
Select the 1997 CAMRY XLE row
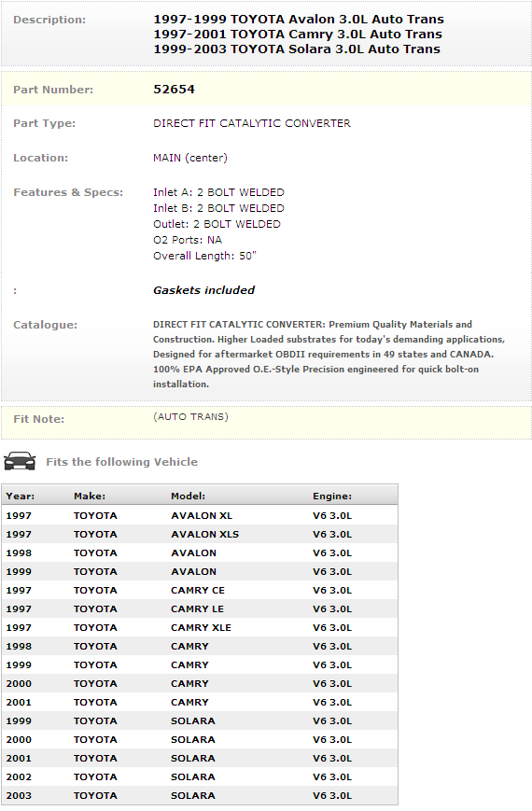[x=200, y=627]
